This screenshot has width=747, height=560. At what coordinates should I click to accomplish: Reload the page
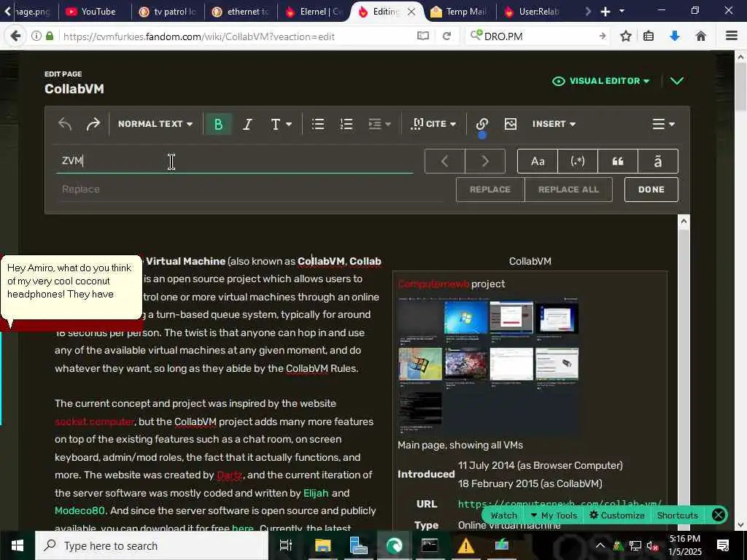[x=446, y=36]
